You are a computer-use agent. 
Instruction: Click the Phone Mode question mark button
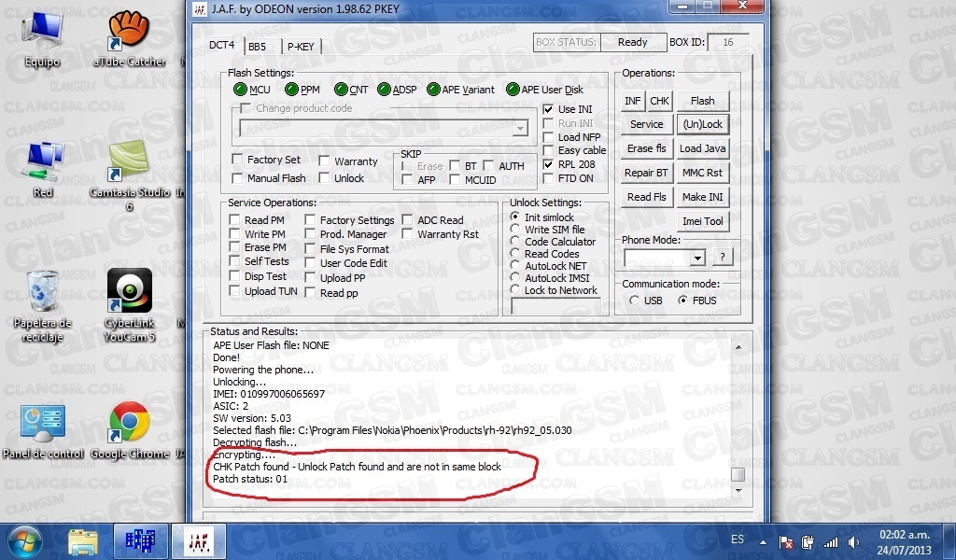[x=723, y=257]
